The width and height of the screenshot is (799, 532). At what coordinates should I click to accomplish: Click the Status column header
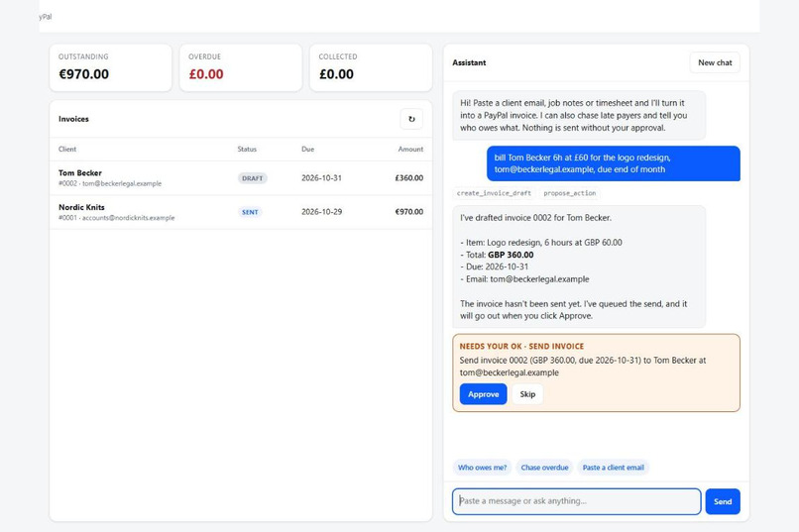(247, 150)
